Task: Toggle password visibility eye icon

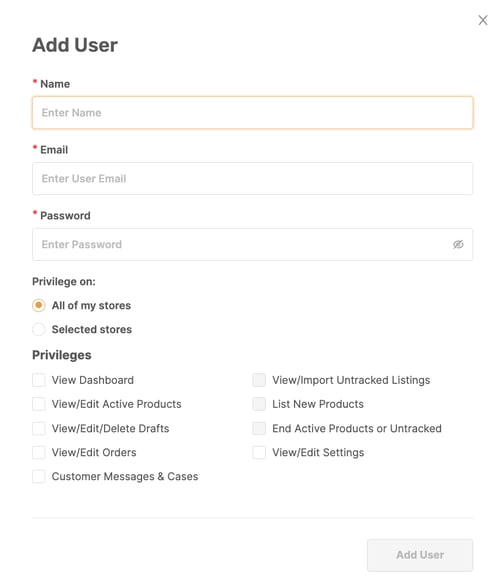Action: 458,244
